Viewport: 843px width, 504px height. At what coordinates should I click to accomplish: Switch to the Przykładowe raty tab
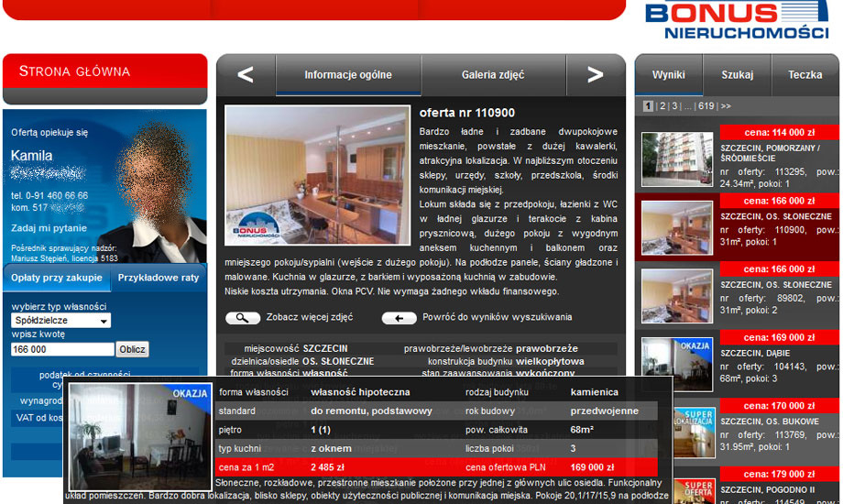(x=159, y=278)
